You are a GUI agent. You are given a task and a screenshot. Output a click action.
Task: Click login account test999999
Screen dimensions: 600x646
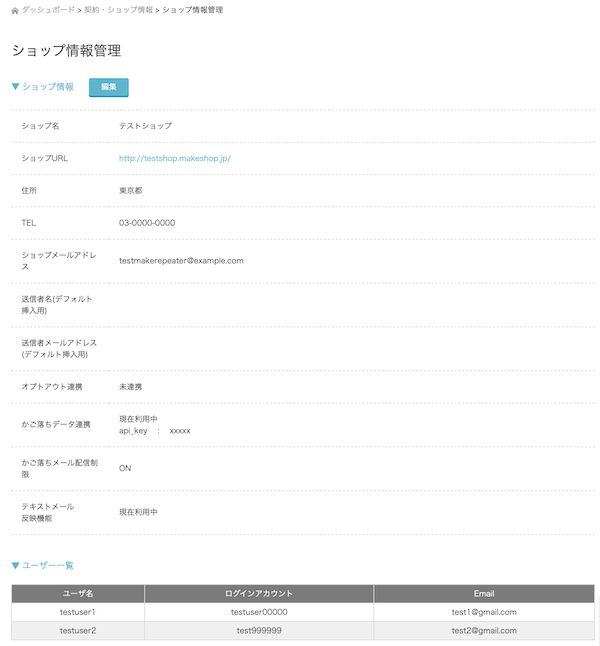(259, 631)
